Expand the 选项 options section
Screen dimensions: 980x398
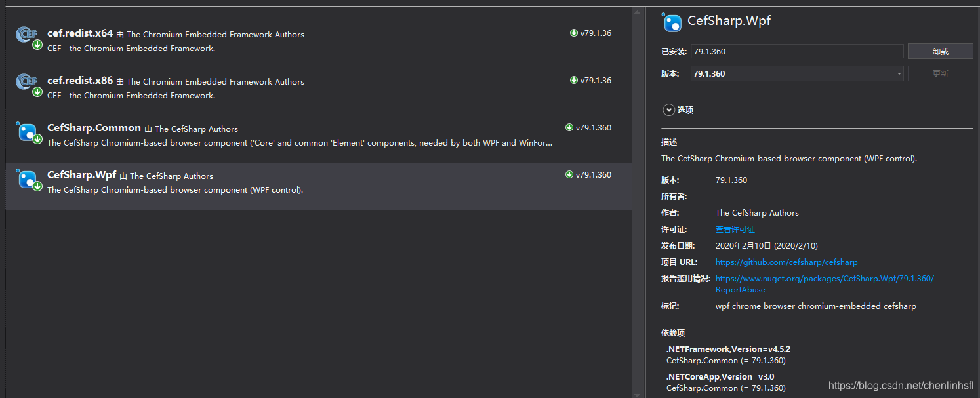coord(668,110)
